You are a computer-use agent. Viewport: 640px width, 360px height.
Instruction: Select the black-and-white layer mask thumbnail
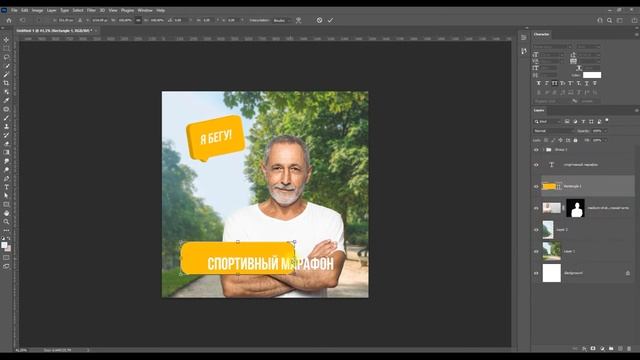click(x=575, y=208)
